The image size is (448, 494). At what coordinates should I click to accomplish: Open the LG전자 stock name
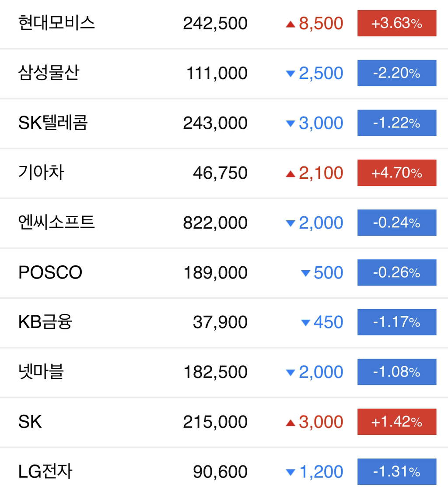coord(45,472)
